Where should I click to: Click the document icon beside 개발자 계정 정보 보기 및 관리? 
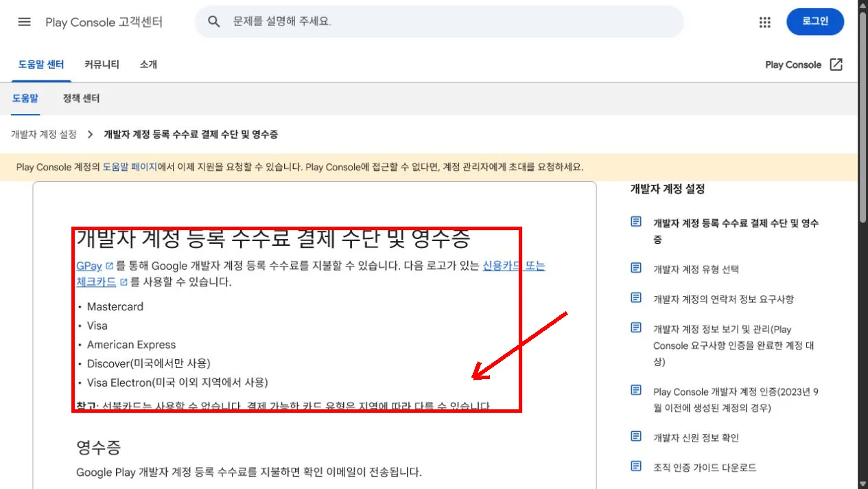point(636,328)
